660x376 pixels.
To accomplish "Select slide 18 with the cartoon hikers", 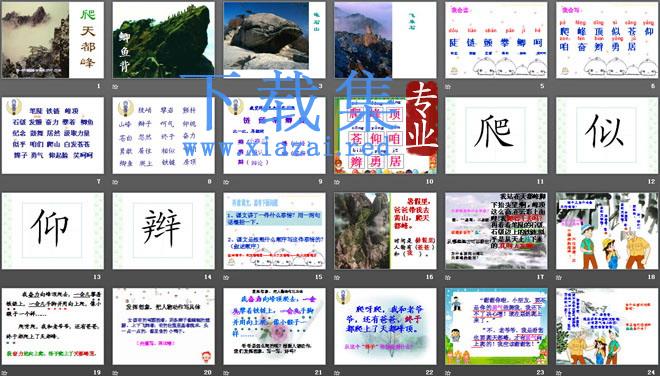I will (x=607, y=231).
